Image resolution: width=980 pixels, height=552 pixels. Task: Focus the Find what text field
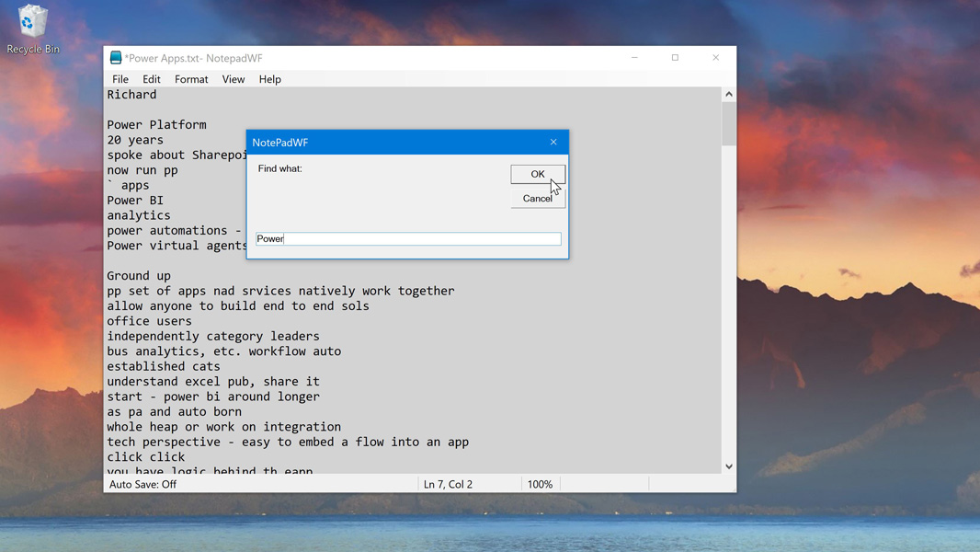pyautogui.click(x=408, y=239)
